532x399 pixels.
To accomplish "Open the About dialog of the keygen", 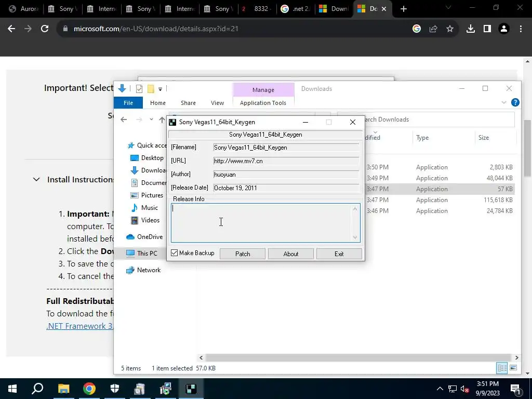I will click(x=291, y=254).
